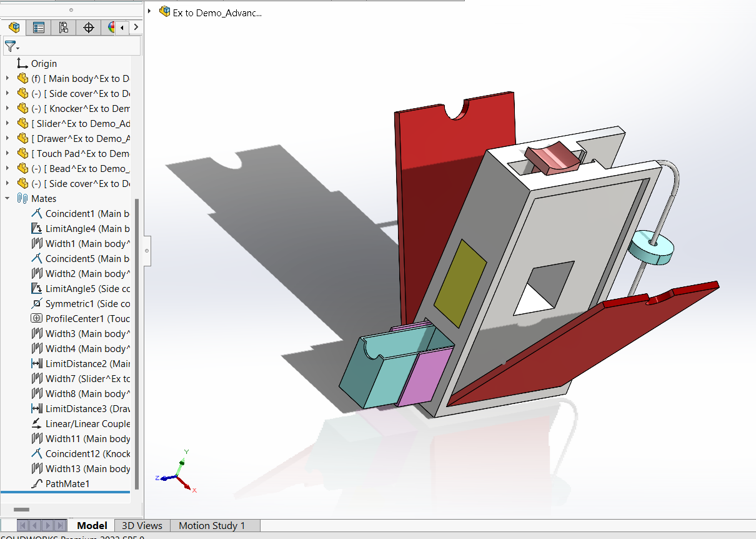Click the PathMate1 mate icon
The image size is (756, 539).
tap(36, 483)
